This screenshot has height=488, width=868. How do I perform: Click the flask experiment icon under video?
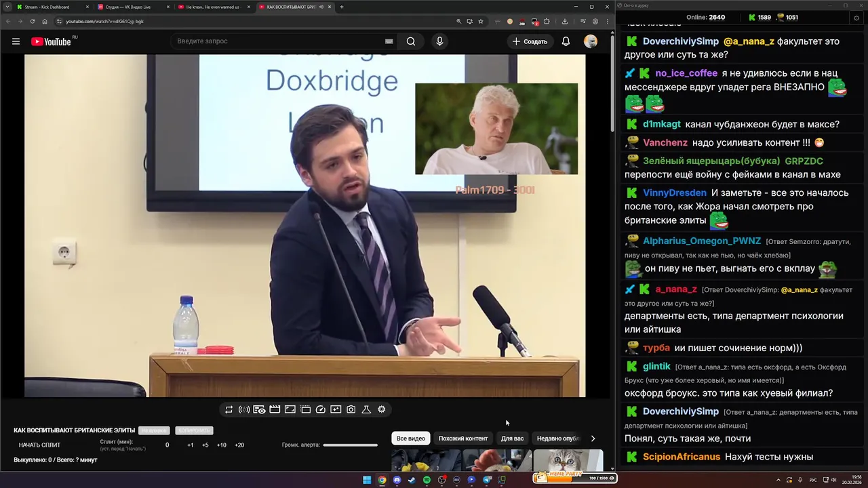366,409
